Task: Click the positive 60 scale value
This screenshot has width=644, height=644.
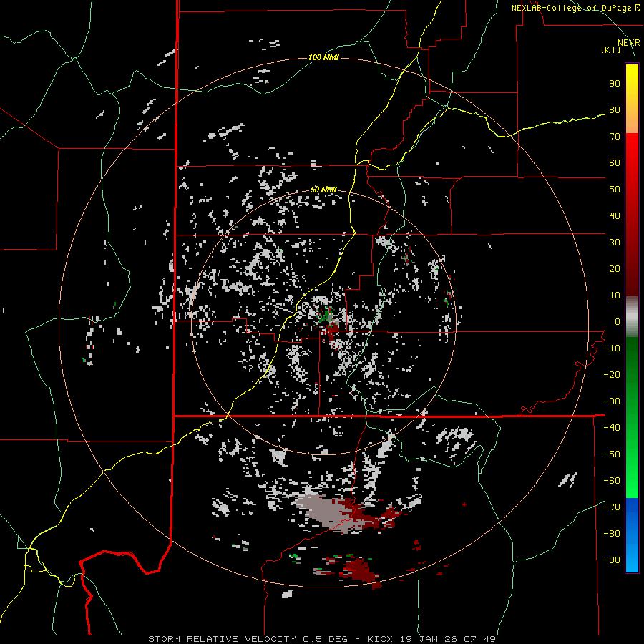Action: [615, 163]
